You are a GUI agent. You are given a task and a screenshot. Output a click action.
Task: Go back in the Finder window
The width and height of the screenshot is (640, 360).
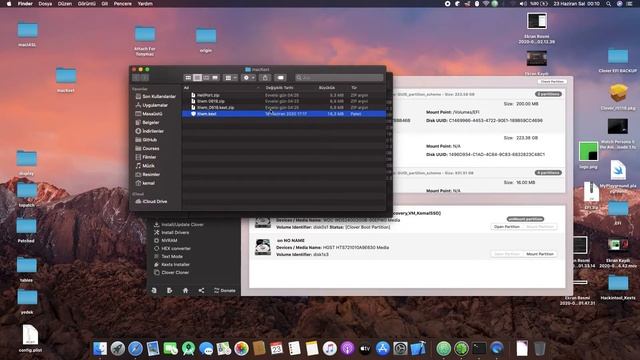point(136,78)
